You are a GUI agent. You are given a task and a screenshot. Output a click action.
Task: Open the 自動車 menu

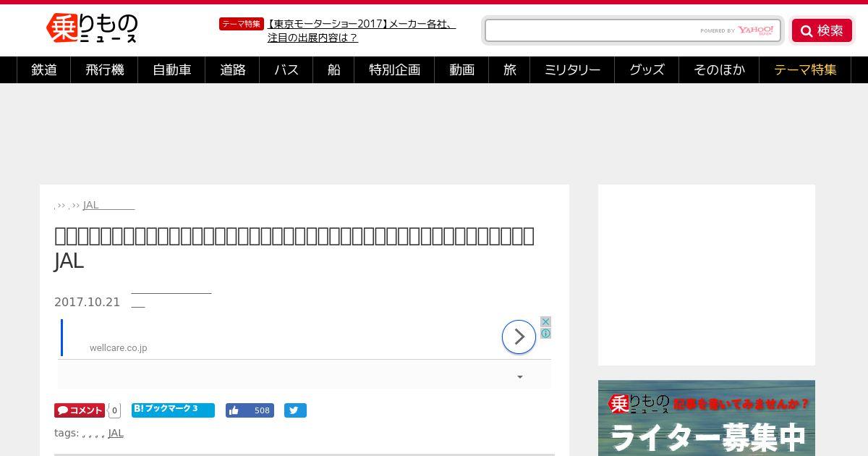point(171,69)
